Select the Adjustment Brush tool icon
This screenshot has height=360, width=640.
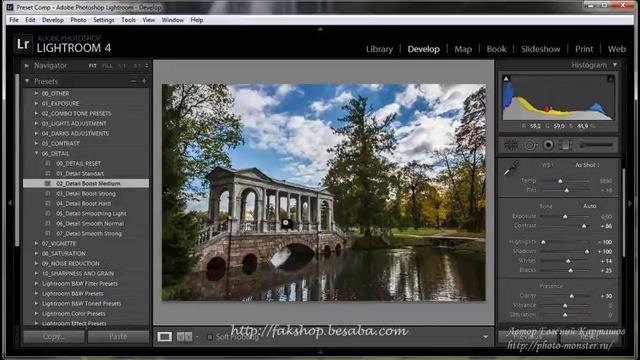596,144
